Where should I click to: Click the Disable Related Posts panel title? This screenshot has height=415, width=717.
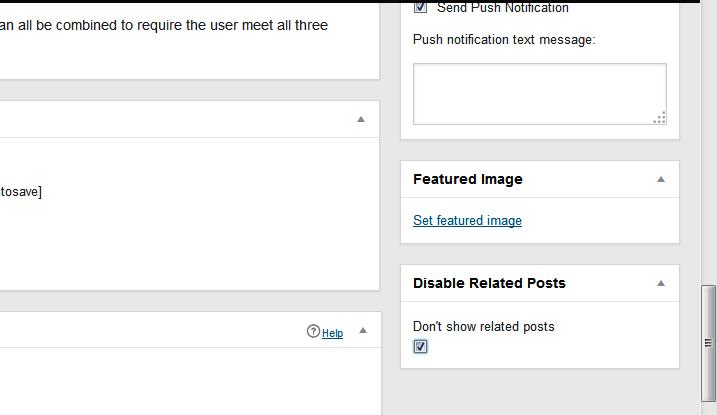tap(489, 283)
